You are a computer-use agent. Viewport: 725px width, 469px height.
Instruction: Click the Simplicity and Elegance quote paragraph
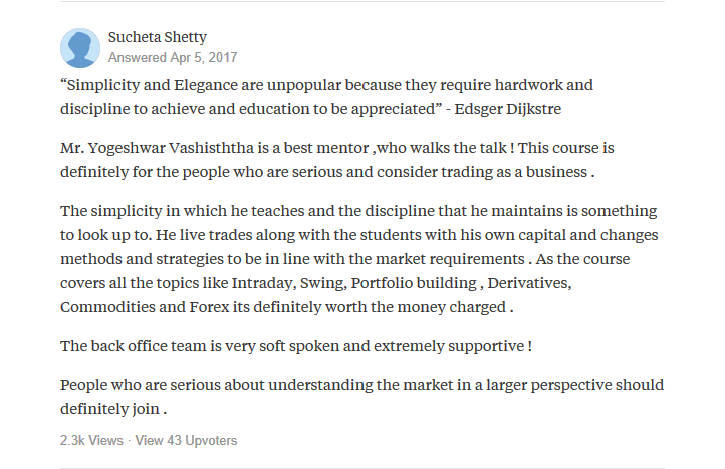tap(326, 97)
